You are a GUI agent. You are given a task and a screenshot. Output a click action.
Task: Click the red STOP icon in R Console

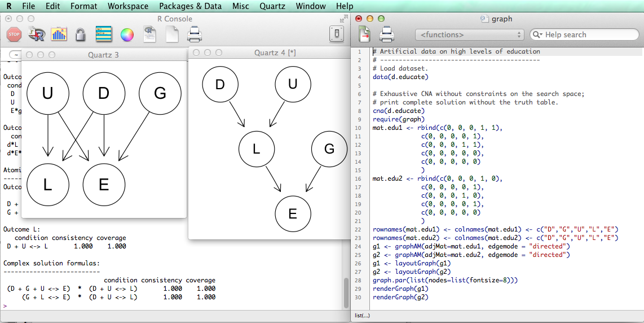tap(14, 35)
